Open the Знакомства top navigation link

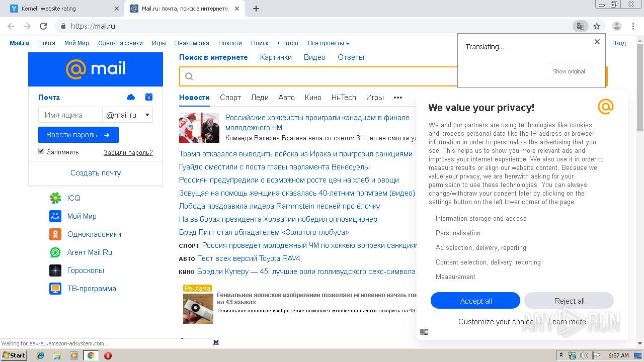pyautogui.click(x=192, y=43)
